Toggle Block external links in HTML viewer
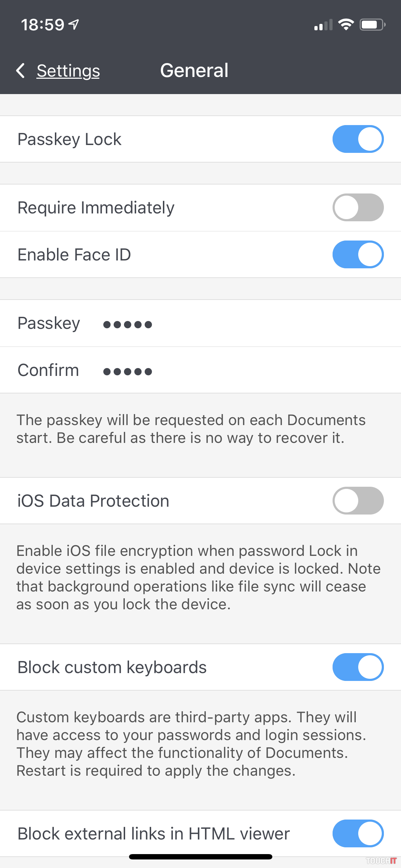401x868 pixels. click(x=358, y=833)
